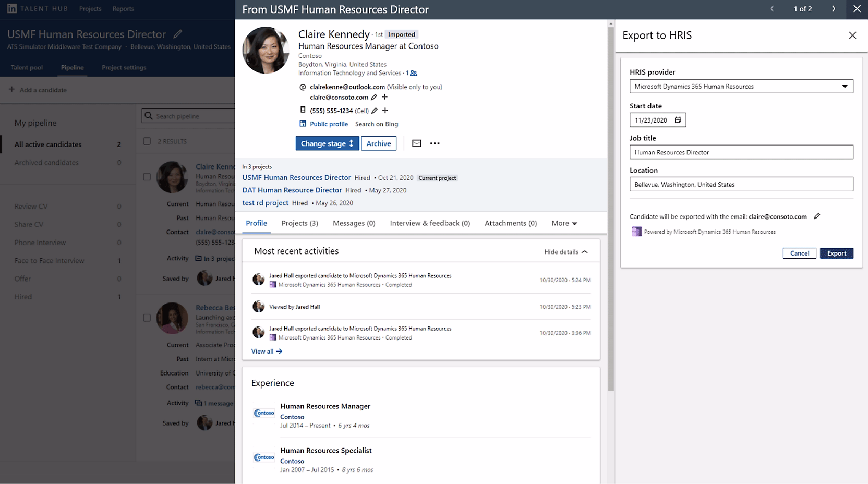Open the Change stage dropdown
The width and height of the screenshot is (868, 484).
(327, 143)
